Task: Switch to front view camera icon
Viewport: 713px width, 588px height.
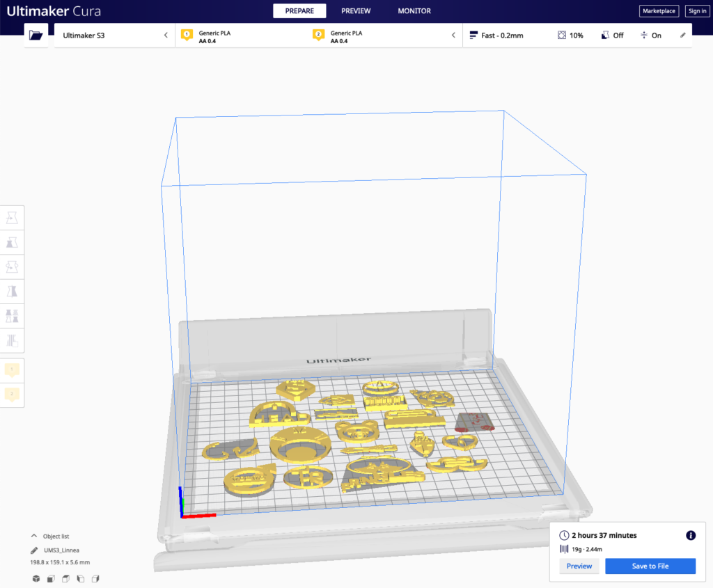Action: (x=51, y=578)
